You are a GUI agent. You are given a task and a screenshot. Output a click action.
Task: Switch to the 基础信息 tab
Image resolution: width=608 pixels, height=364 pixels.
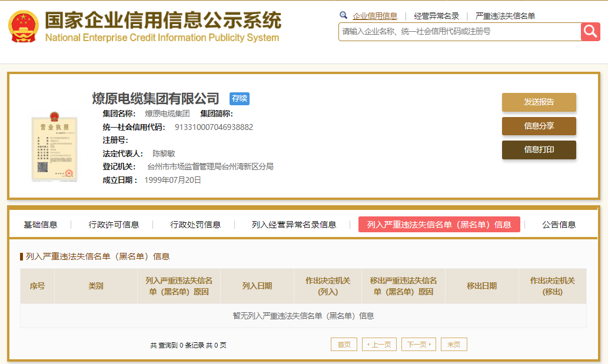tap(41, 225)
